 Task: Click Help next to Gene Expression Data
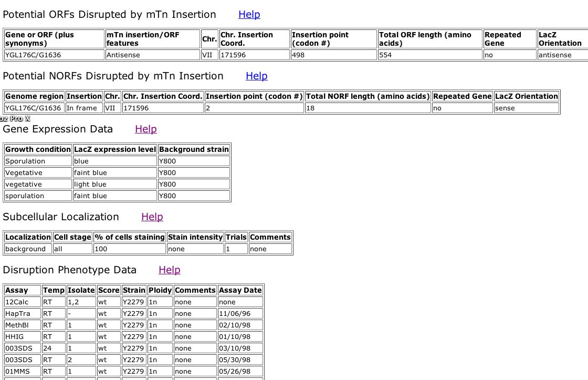[x=145, y=129]
